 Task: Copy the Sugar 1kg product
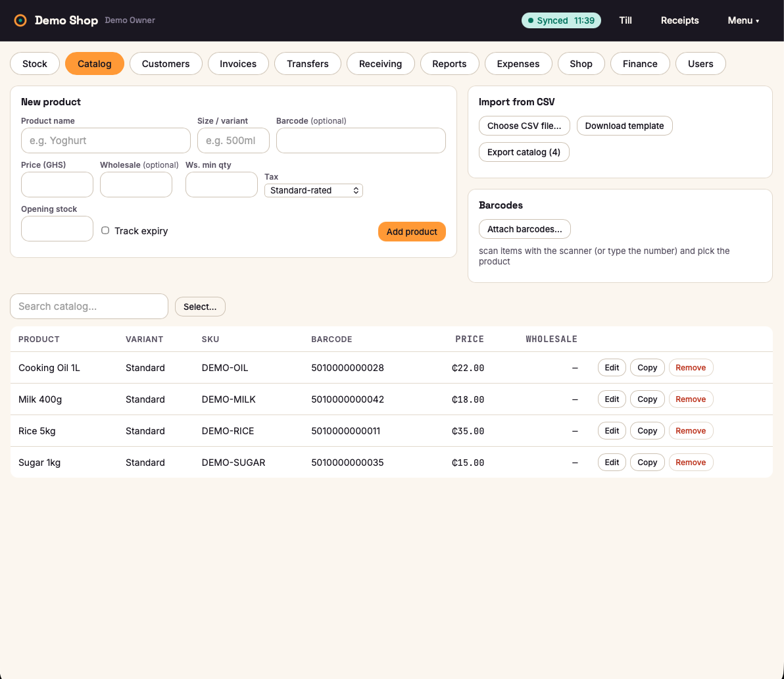pyautogui.click(x=647, y=462)
